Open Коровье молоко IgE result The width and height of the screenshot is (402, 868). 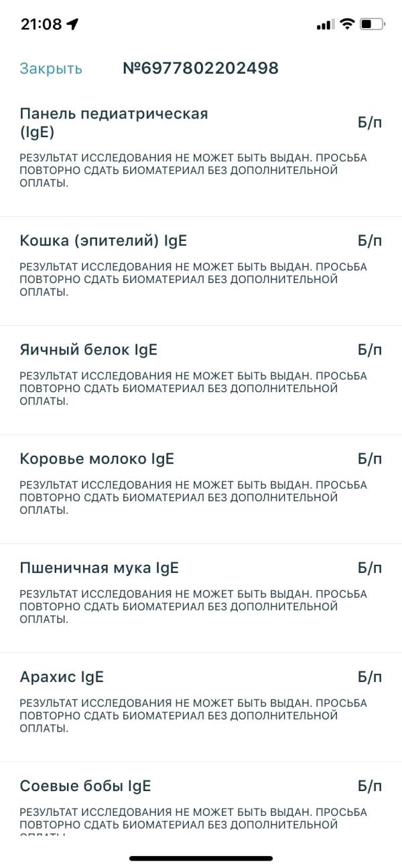(x=201, y=489)
